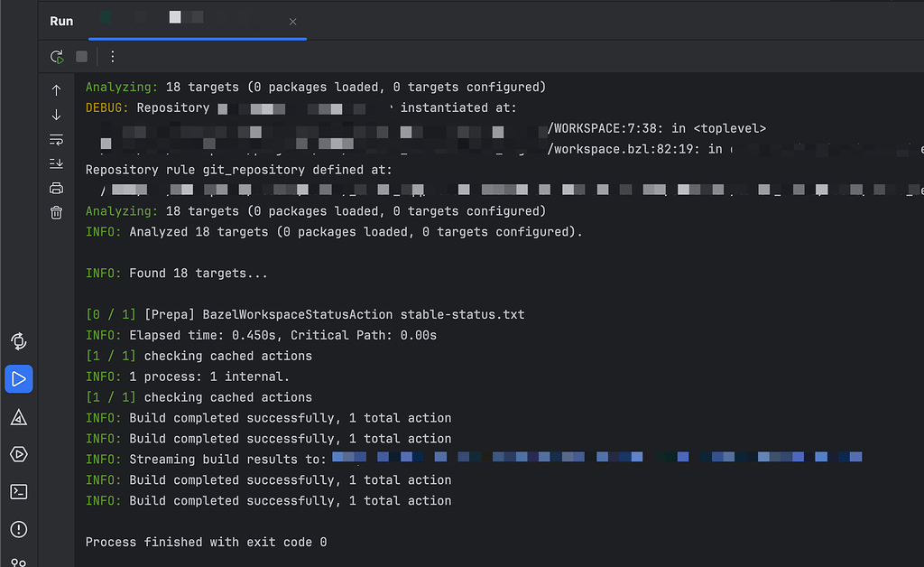Jump to previous stack trace occurrence
Viewport: 924px width, 567px height.
(x=56, y=88)
